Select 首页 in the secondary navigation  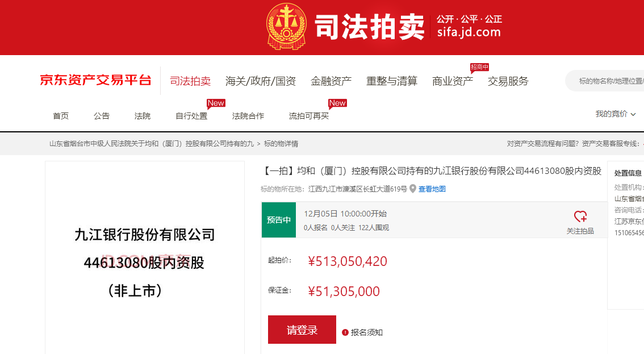[x=61, y=115]
